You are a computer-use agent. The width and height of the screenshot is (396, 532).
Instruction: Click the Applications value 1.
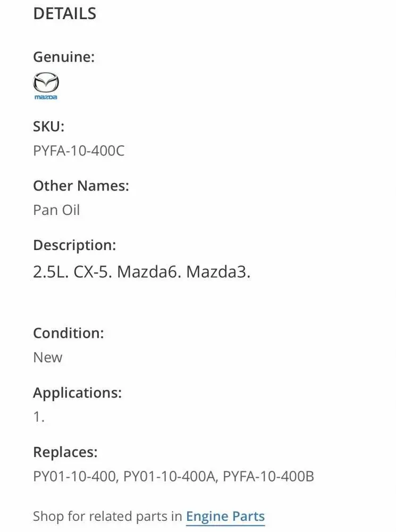[39, 418]
